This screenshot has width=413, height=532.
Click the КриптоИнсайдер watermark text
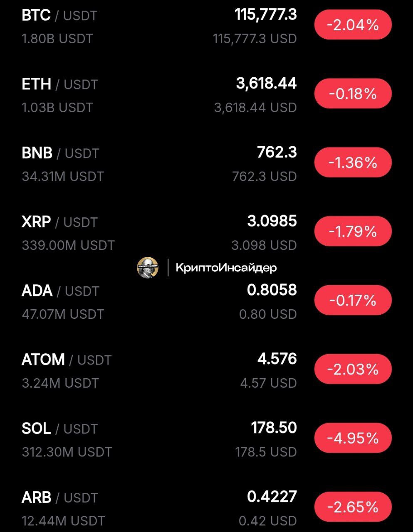click(x=226, y=268)
